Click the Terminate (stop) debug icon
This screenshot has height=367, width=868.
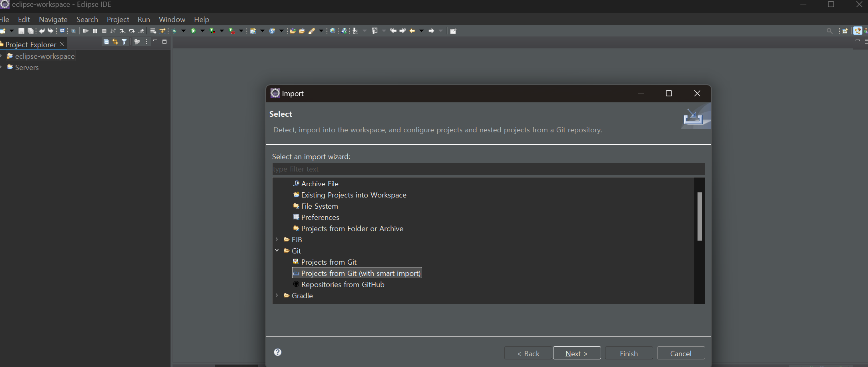pyautogui.click(x=104, y=31)
